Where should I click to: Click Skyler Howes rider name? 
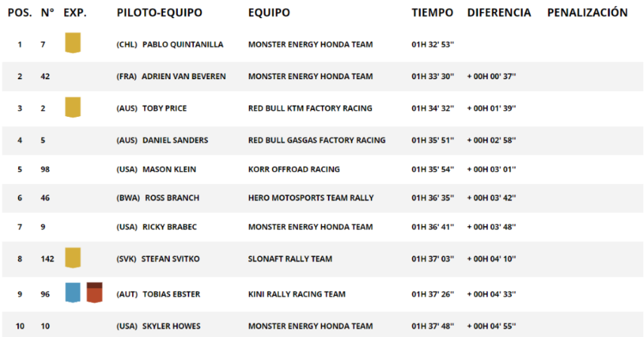(171, 326)
